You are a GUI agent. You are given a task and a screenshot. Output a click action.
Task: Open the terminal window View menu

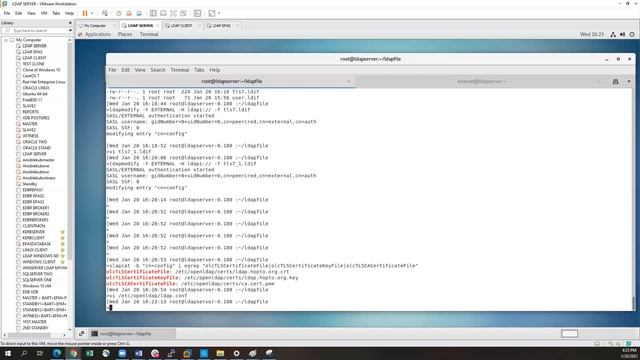[140, 70]
